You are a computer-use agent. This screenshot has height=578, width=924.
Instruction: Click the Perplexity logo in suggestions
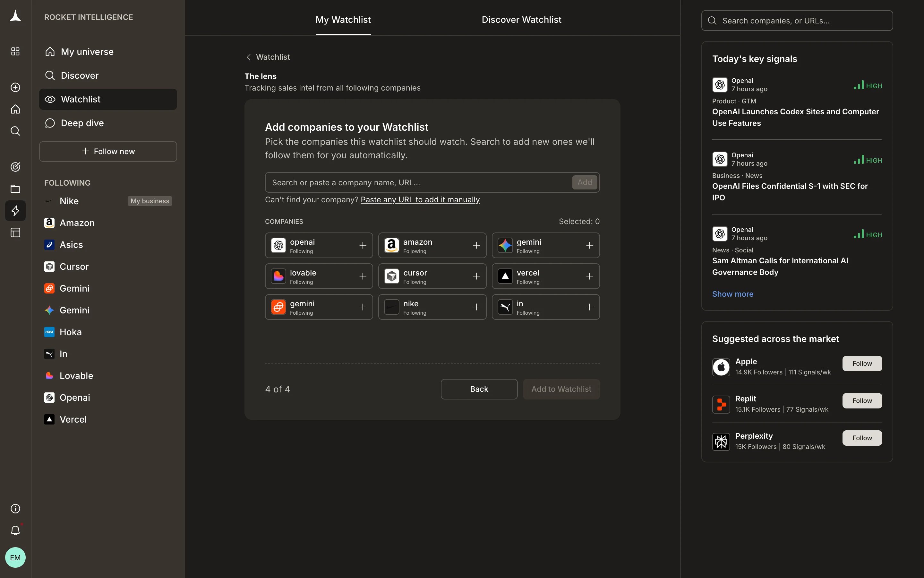[x=721, y=442]
